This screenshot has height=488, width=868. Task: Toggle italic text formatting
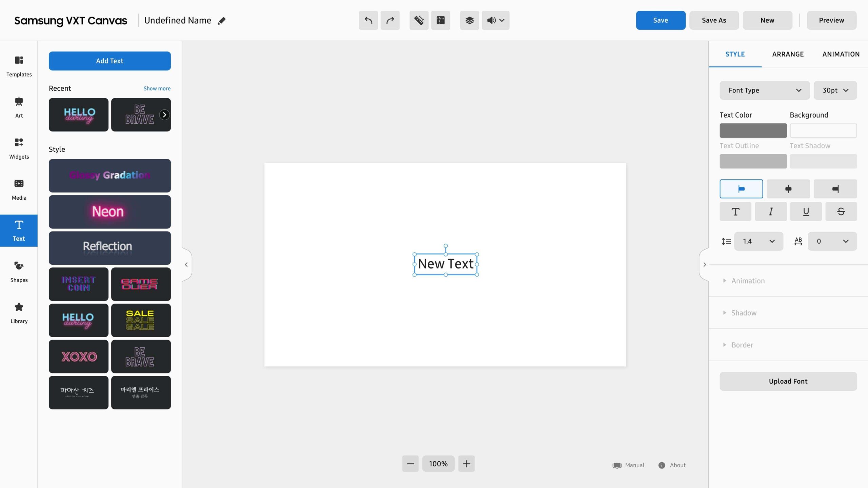tap(771, 211)
